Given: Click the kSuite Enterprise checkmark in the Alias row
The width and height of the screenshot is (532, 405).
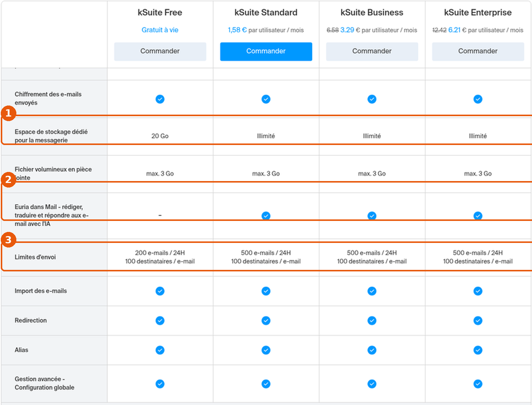Looking at the screenshot, I should coord(478,350).
